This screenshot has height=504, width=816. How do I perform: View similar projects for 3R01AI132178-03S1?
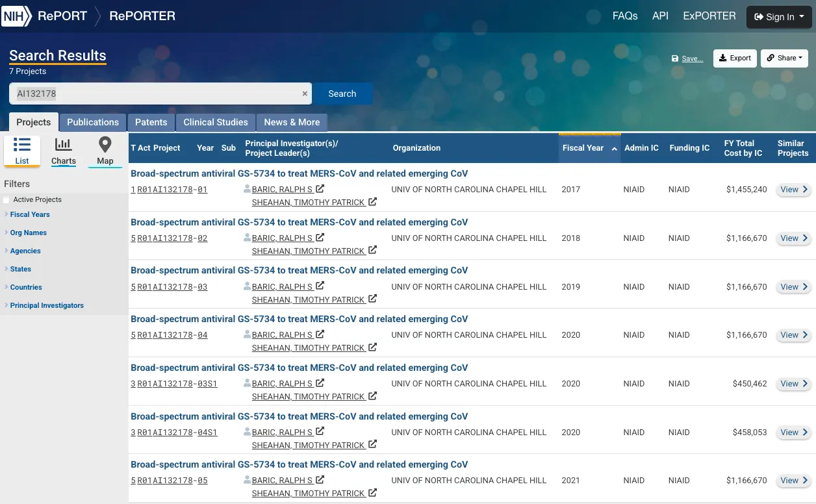[794, 384]
